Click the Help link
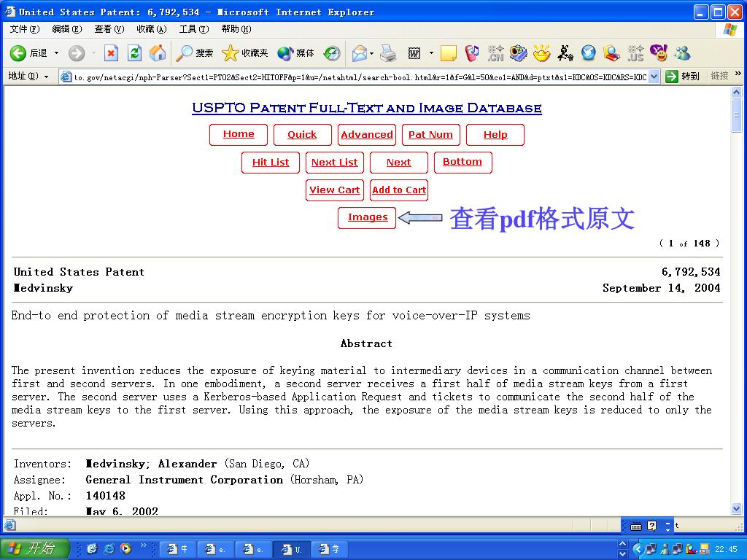The image size is (747, 560). click(495, 135)
